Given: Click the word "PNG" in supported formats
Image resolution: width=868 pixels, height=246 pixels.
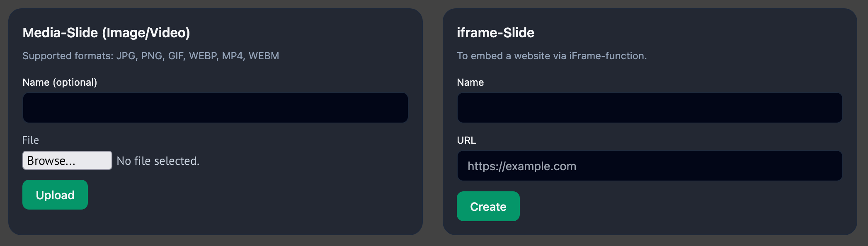Looking at the screenshot, I should point(151,56).
